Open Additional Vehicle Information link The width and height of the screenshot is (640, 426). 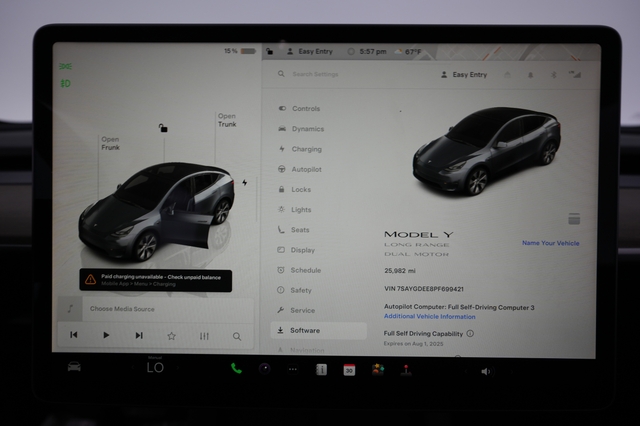[x=429, y=316]
